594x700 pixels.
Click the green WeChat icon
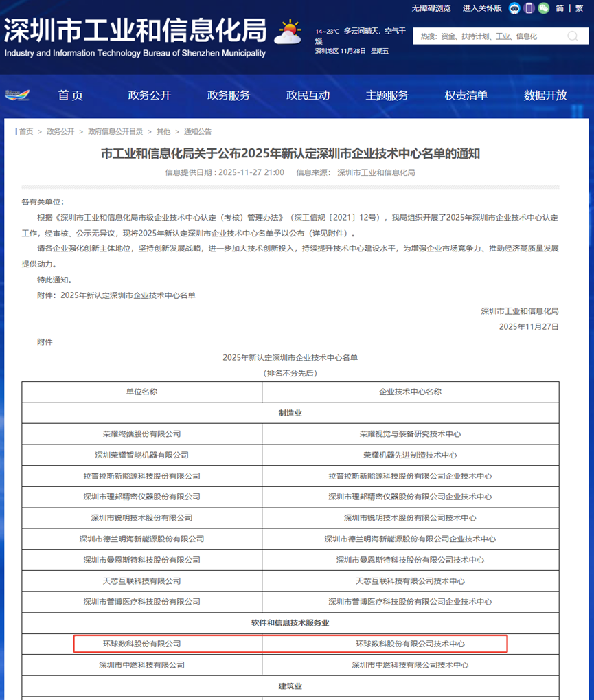point(543,8)
